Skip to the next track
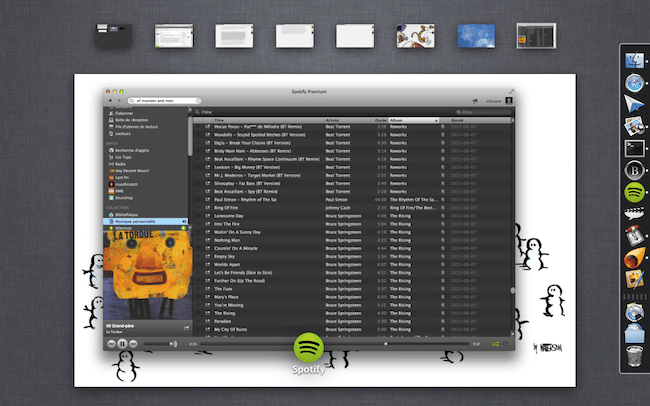Image resolution: width=650 pixels, height=406 pixels. coord(133,344)
